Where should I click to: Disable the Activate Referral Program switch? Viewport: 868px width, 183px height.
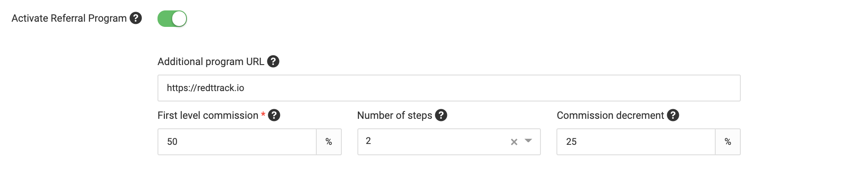[x=172, y=19]
